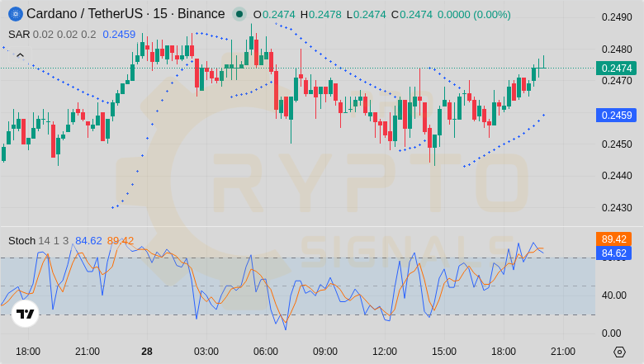644x364 pixels.
Task: Click the close value C0.2474
Action: click(411, 15)
